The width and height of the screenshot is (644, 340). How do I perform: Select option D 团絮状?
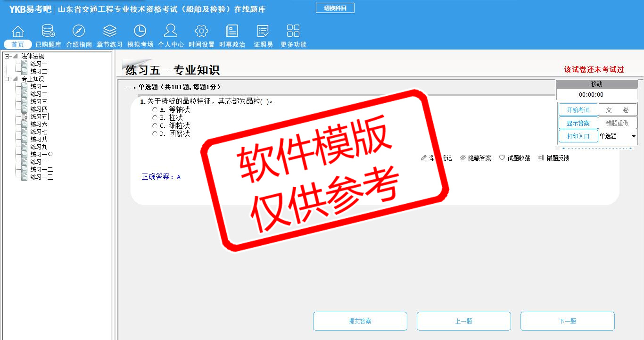coord(155,134)
